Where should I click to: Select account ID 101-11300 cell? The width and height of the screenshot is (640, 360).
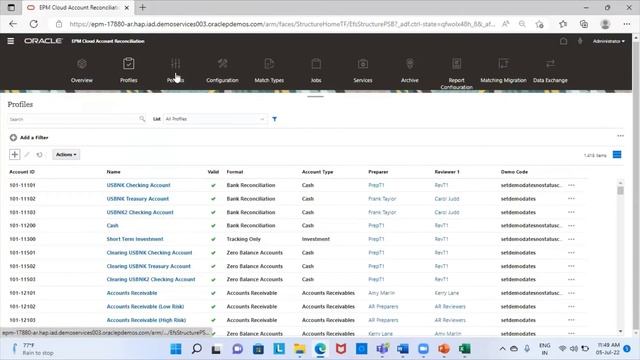[x=22, y=239]
